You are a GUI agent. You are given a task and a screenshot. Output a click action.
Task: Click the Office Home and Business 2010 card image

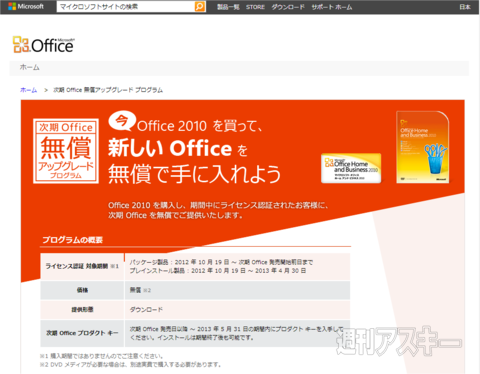[x=351, y=168]
